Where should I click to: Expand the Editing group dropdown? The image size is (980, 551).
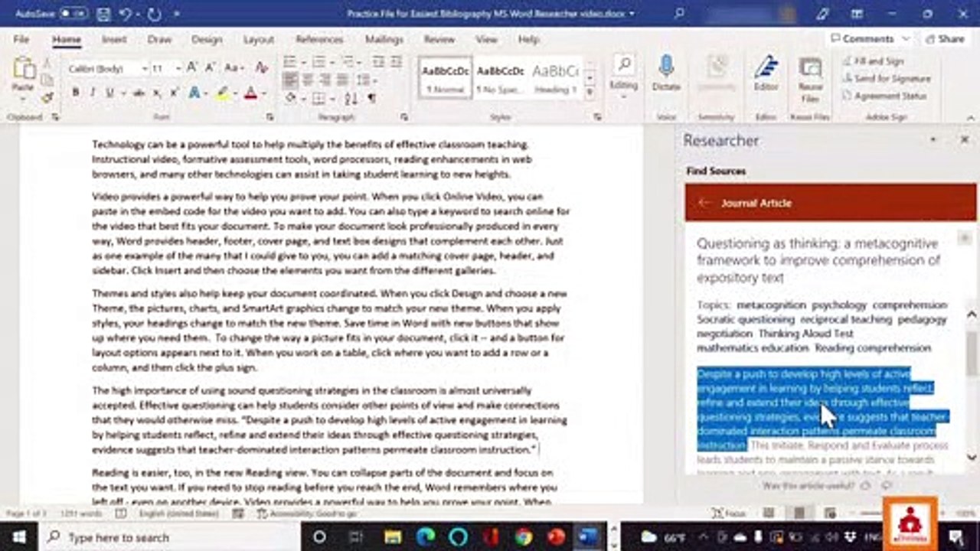[x=623, y=97]
